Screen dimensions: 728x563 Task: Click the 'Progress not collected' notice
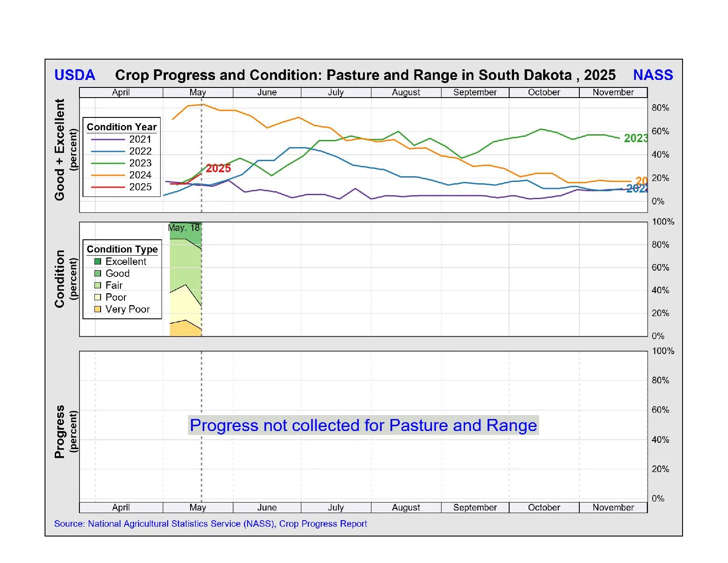tap(363, 425)
